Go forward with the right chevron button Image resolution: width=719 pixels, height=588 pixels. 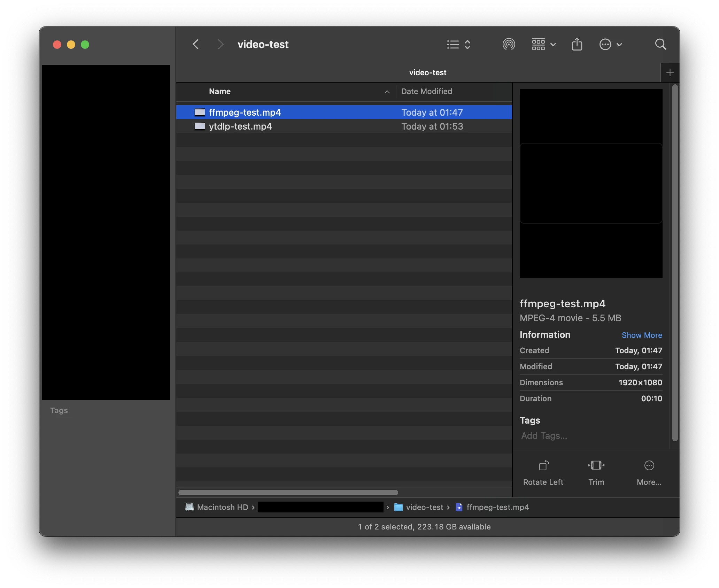[x=220, y=44]
